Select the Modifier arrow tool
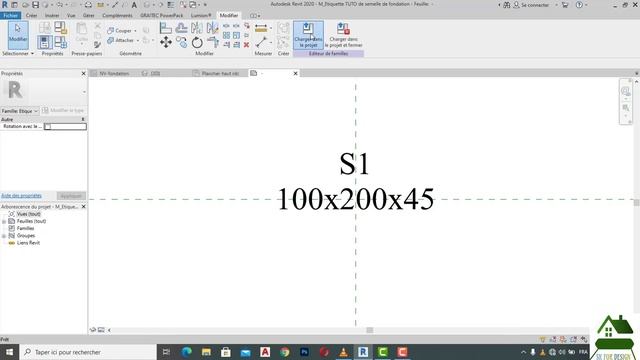The height and width of the screenshot is (360, 640). (18, 35)
